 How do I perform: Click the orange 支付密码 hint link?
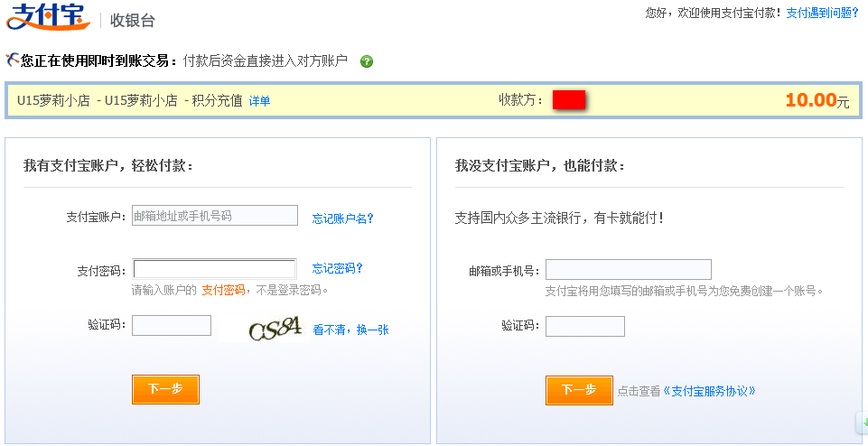click(x=223, y=290)
